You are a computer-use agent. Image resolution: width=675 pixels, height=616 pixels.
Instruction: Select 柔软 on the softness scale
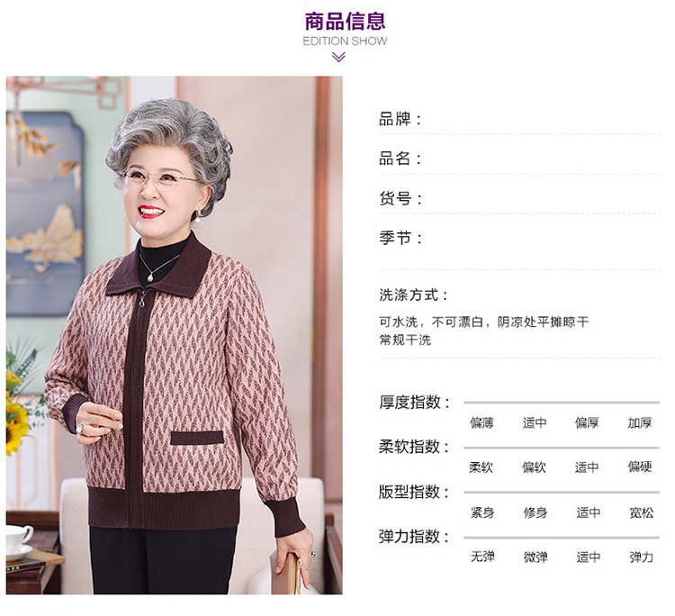(x=481, y=467)
